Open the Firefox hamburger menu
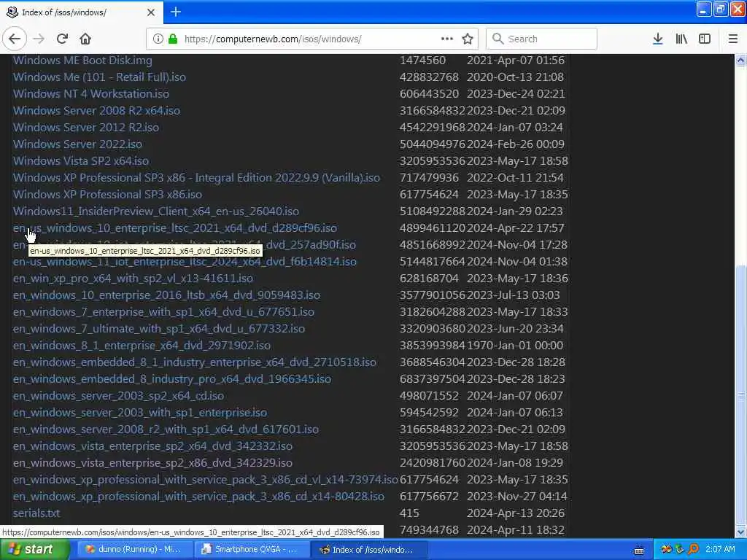The width and height of the screenshot is (747, 560). pos(733,39)
